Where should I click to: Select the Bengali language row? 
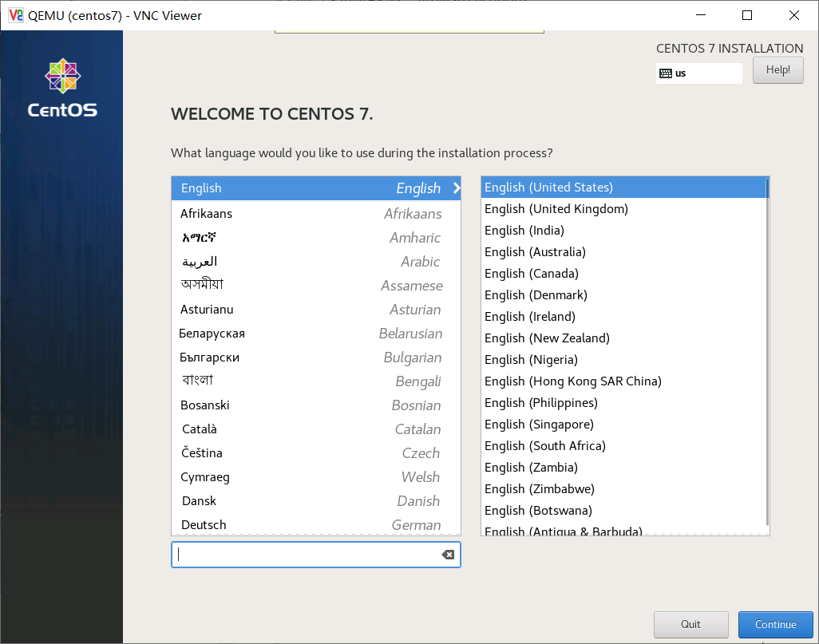[316, 381]
